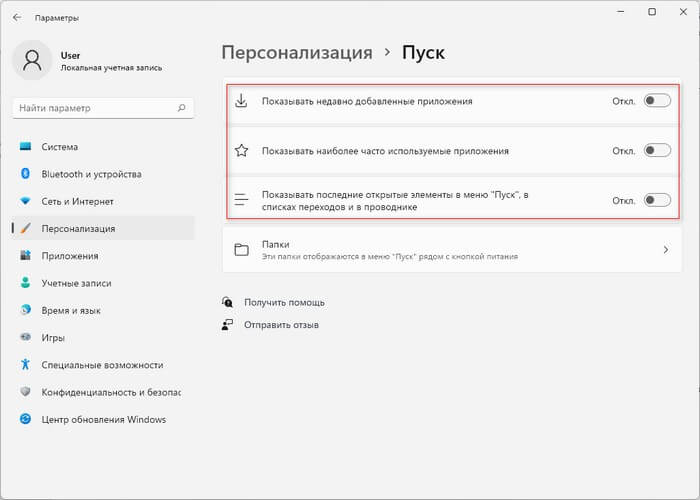Open Время и язык category
The width and height of the screenshot is (700, 500).
point(104,310)
